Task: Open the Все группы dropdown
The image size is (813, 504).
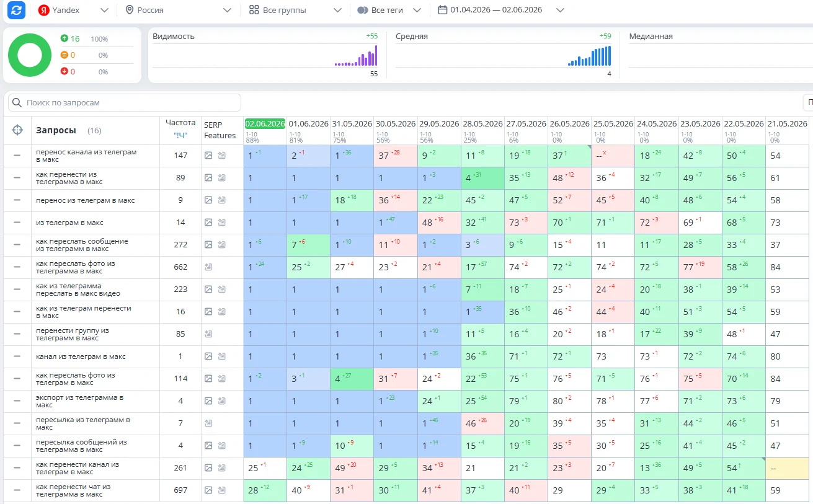Action: pos(295,10)
